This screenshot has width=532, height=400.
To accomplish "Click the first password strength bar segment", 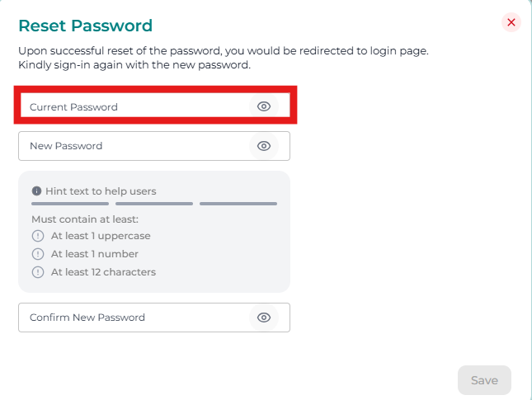I will tap(70, 204).
